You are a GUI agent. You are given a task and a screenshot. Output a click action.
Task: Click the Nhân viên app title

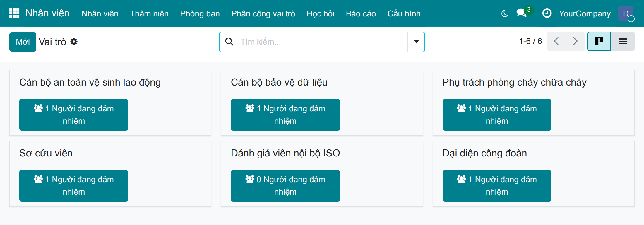47,13
